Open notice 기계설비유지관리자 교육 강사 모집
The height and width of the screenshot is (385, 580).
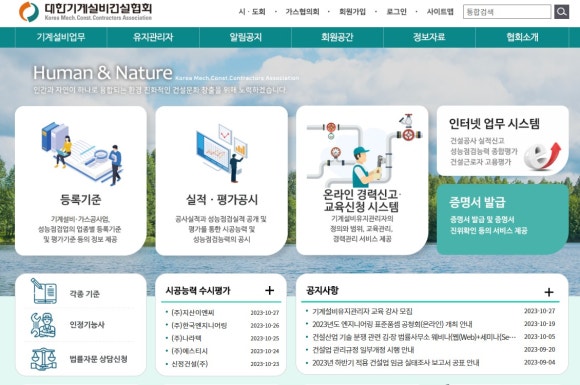pos(362,311)
